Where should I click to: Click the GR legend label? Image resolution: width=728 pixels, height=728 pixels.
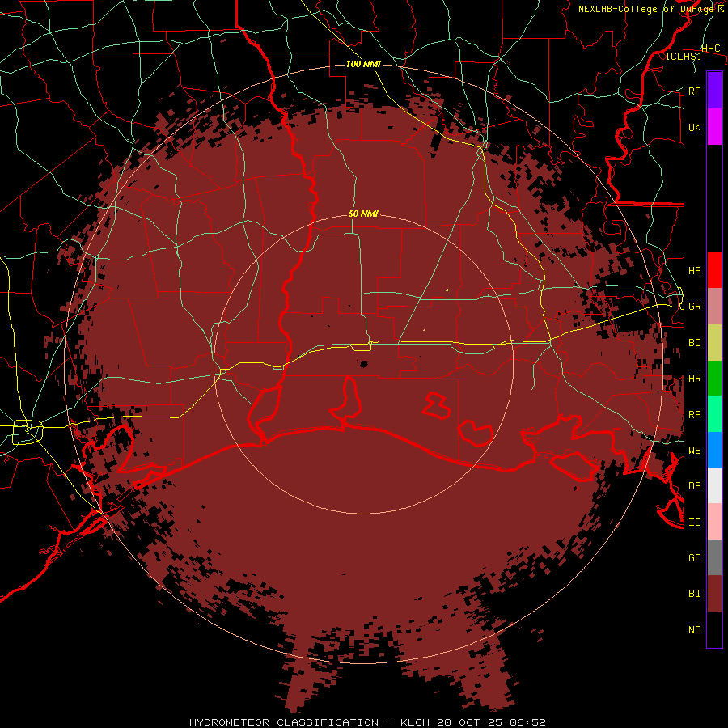pyautogui.click(x=695, y=307)
